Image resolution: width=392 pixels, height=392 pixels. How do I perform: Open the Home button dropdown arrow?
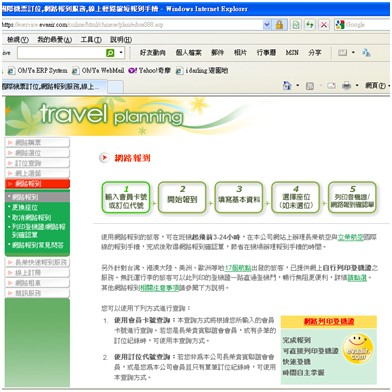click(297, 86)
